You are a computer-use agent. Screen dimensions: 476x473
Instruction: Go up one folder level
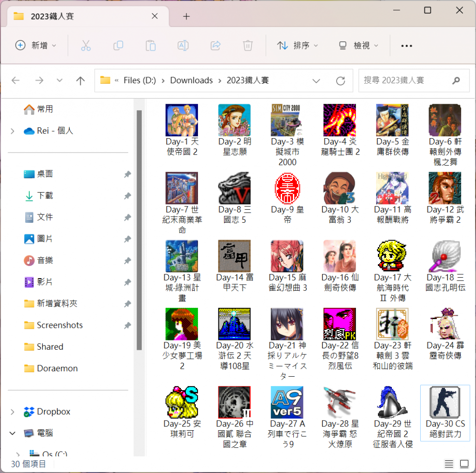pos(80,80)
